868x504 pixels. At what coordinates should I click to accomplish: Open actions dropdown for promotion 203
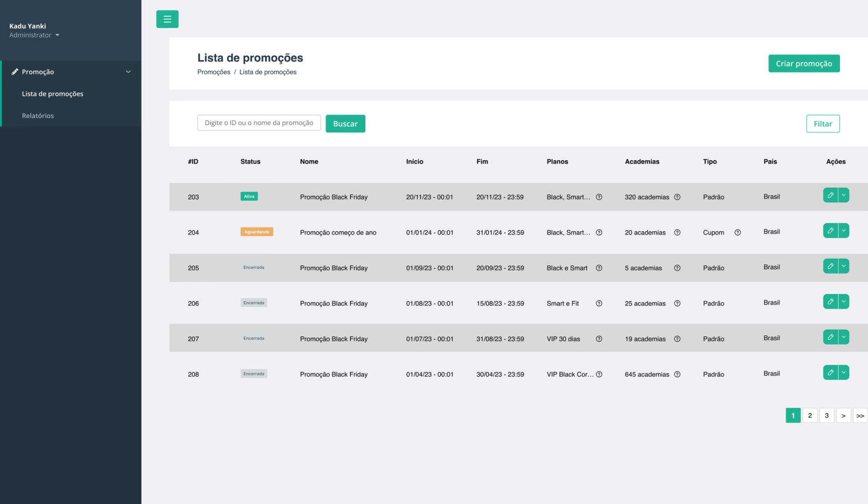point(844,195)
